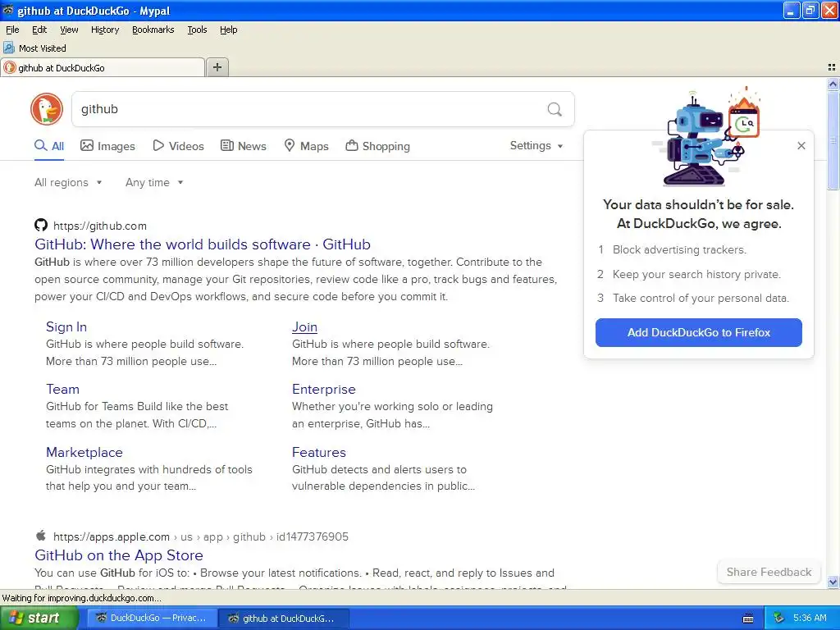Screen dimensions: 840x630
Task: Click the Share Feedback button
Action: (769, 572)
